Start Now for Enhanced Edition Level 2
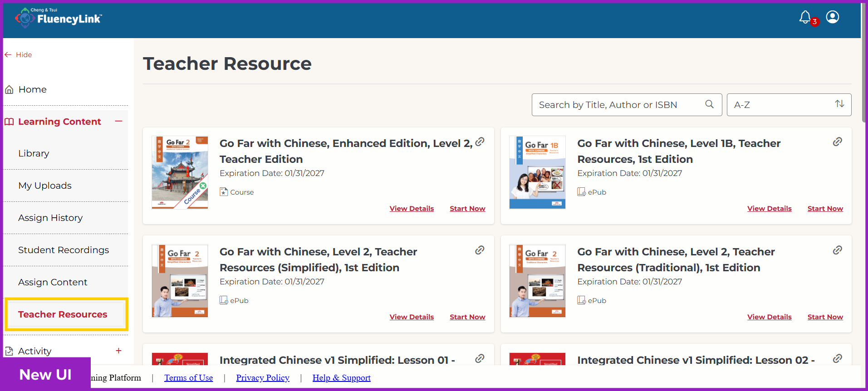Screen dimensions: 868x391 [467, 209]
